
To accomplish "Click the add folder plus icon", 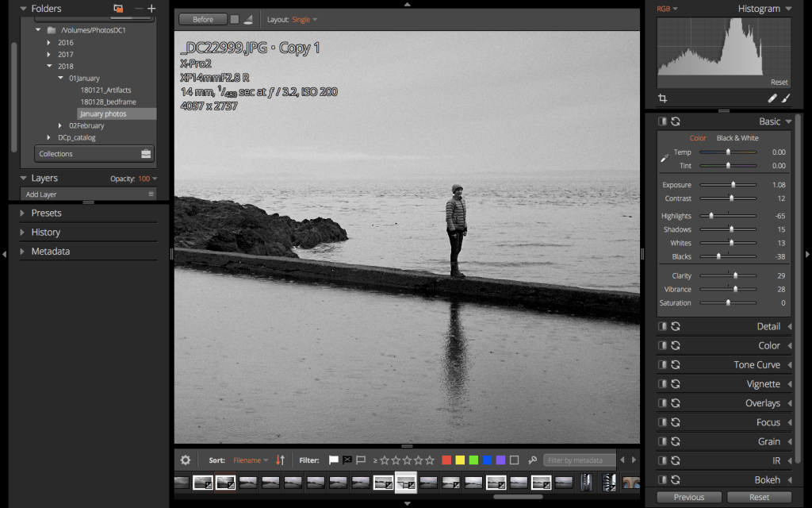I will tap(151, 9).
